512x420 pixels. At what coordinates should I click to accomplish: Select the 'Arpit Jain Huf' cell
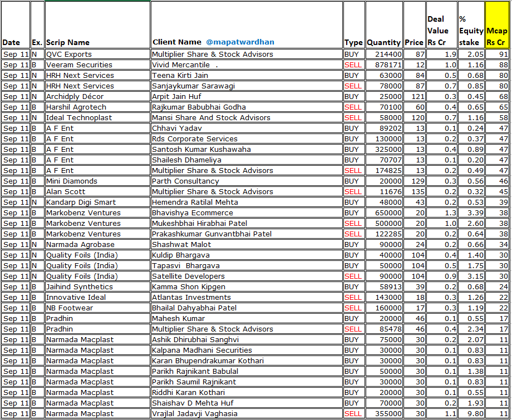pyautogui.click(x=247, y=97)
